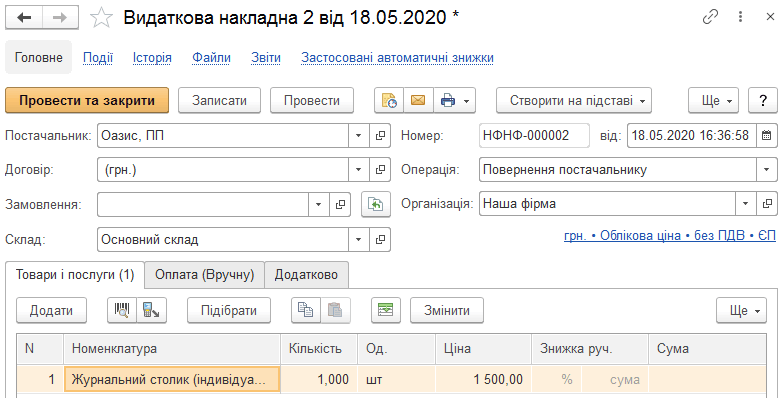781x398 pixels.
Task: Open help with the question mark button
Action: click(x=763, y=101)
